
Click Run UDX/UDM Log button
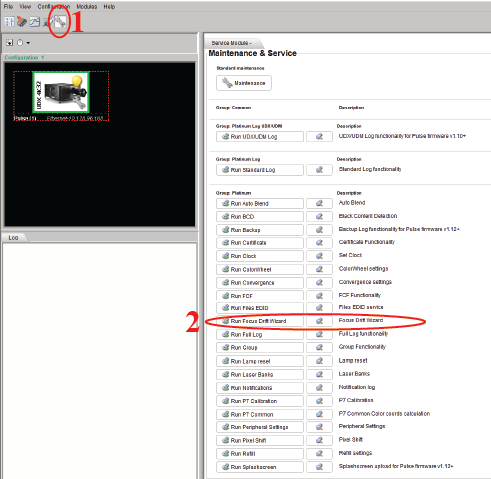[x=260, y=136]
